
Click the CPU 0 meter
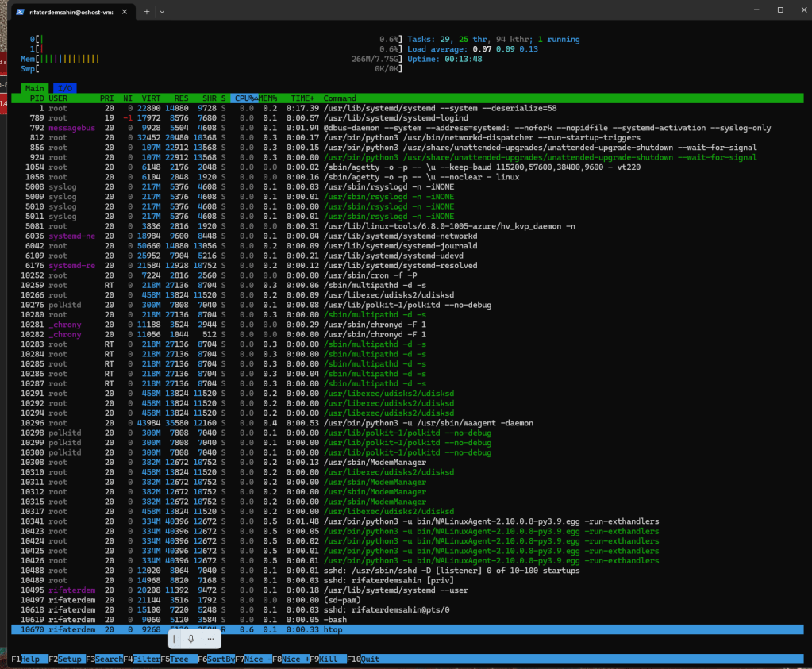click(x=216, y=40)
